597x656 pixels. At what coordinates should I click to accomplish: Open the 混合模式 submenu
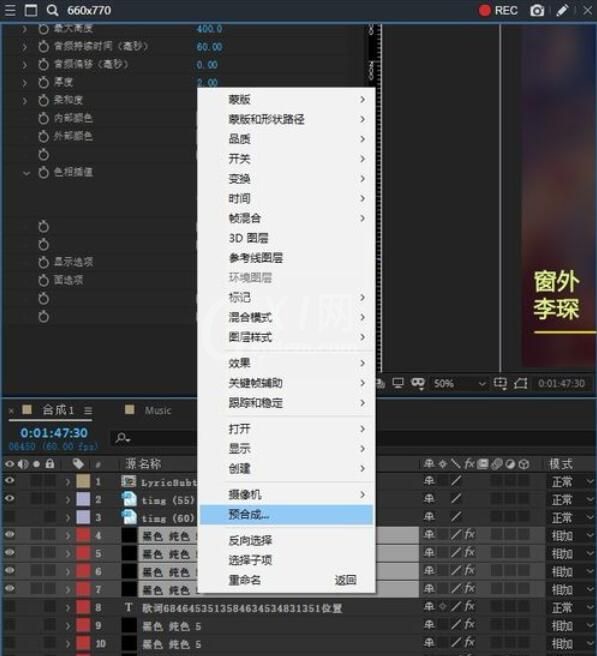click(287, 317)
